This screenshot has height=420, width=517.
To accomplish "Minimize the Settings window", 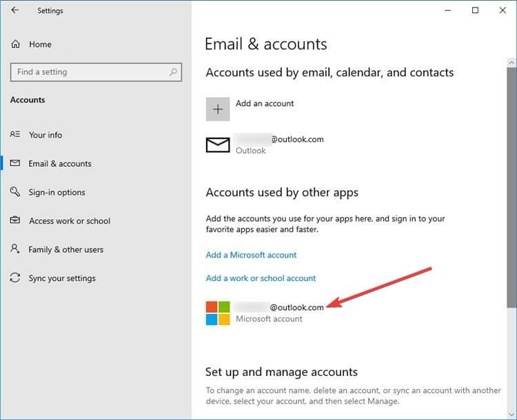I will (x=448, y=10).
